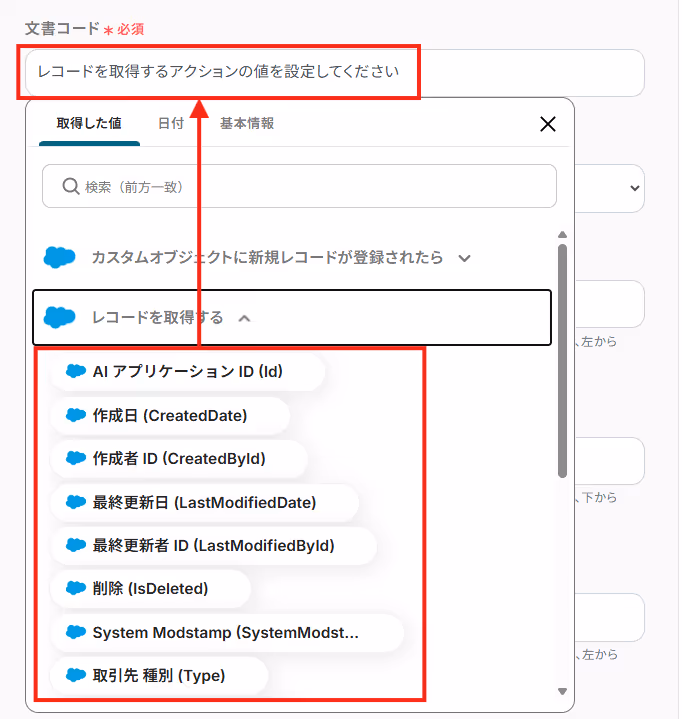The width and height of the screenshot is (682, 719).
Task: Select 最終更新日 (LastModifiedDate) value
Action: click(204, 503)
